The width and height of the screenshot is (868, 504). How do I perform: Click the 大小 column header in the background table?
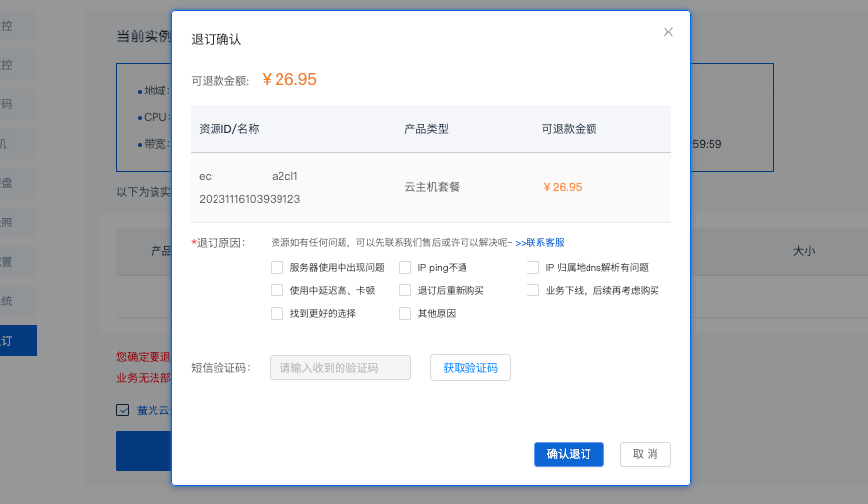tap(804, 251)
